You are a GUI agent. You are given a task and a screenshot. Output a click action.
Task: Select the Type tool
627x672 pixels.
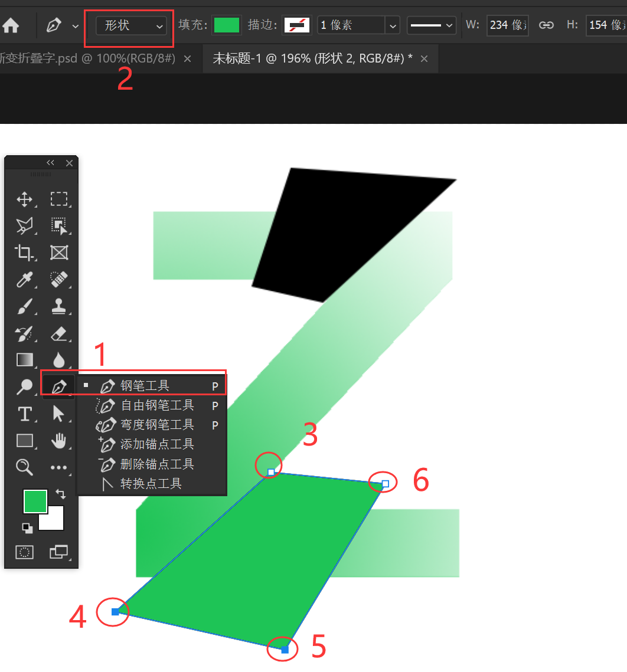coord(25,414)
